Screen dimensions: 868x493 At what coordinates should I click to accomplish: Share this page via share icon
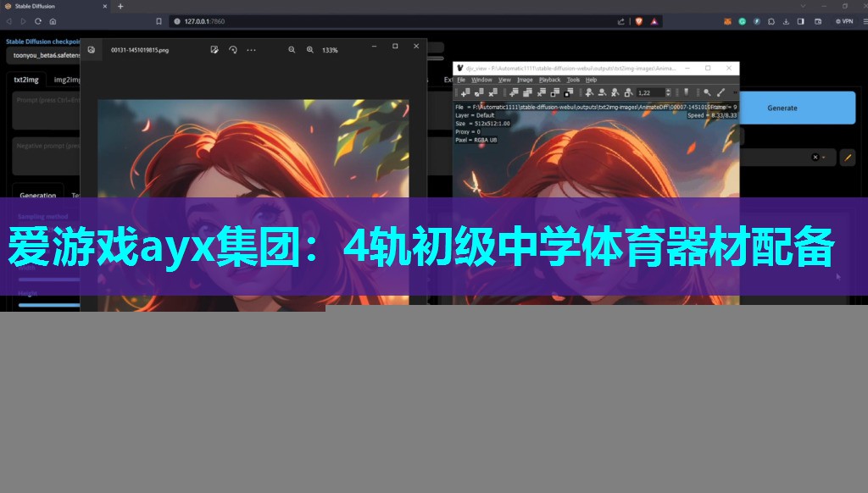click(621, 21)
